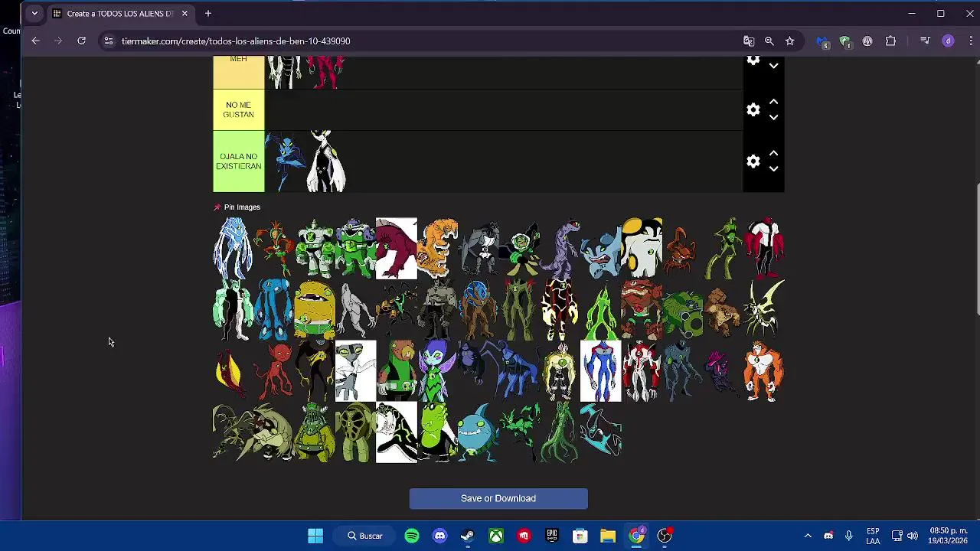Select the orange tiger alien with white chest
Image resolution: width=980 pixels, height=551 pixels.
click(764, 371)
